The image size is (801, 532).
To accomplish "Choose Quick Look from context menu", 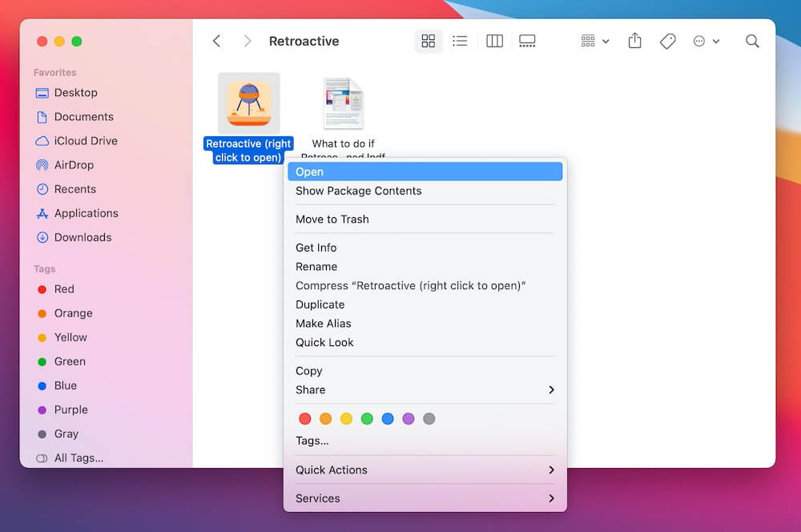I will (x=425, y=342).
